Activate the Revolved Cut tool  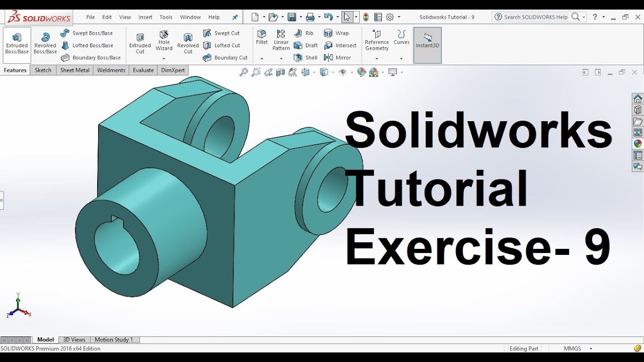[188, 44]
